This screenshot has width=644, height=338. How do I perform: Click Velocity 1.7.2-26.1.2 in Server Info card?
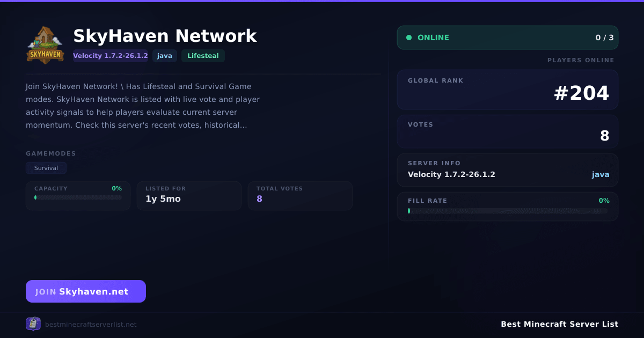451,174
